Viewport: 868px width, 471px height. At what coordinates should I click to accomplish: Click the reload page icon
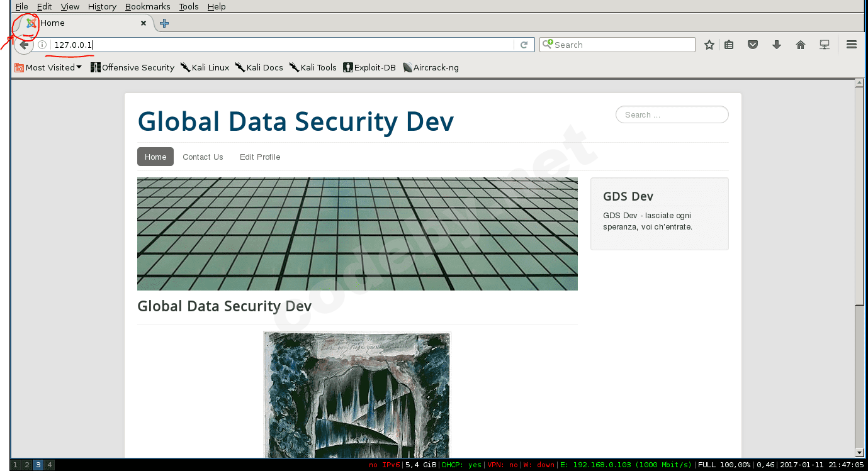(524, 45)
